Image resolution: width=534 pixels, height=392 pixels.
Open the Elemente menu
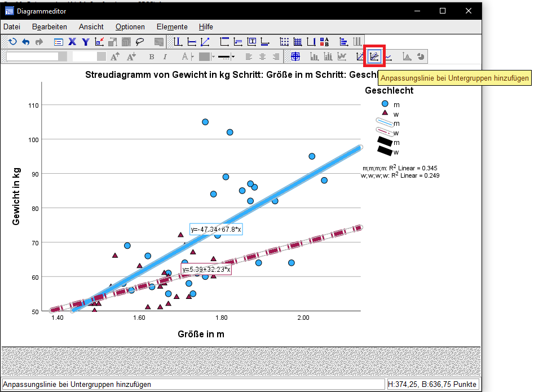click(172, 27)
